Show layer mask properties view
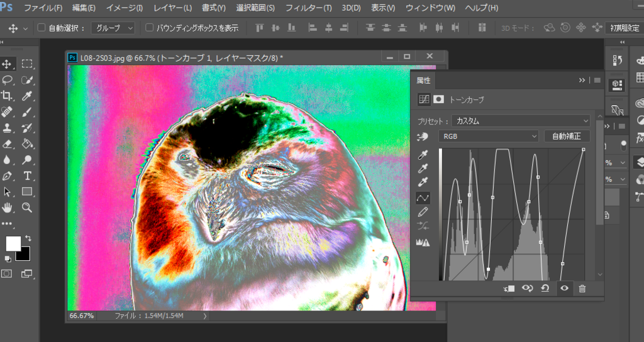Viewport: 644px width, 342px height. pyautogui.click(x=438, y=99)
